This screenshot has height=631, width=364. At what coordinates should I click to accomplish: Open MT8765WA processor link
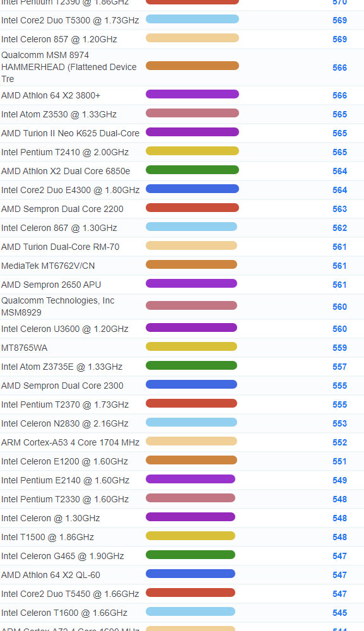(x=24, y=348)
